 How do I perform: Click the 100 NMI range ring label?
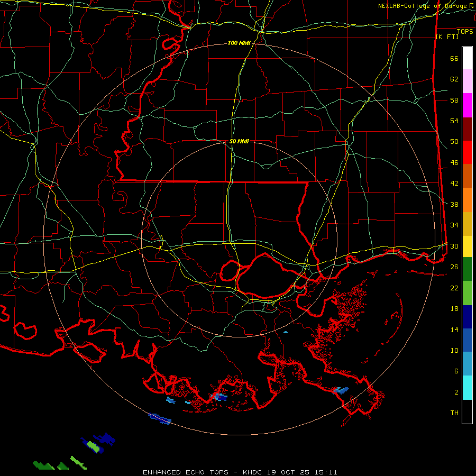(239, 43)
